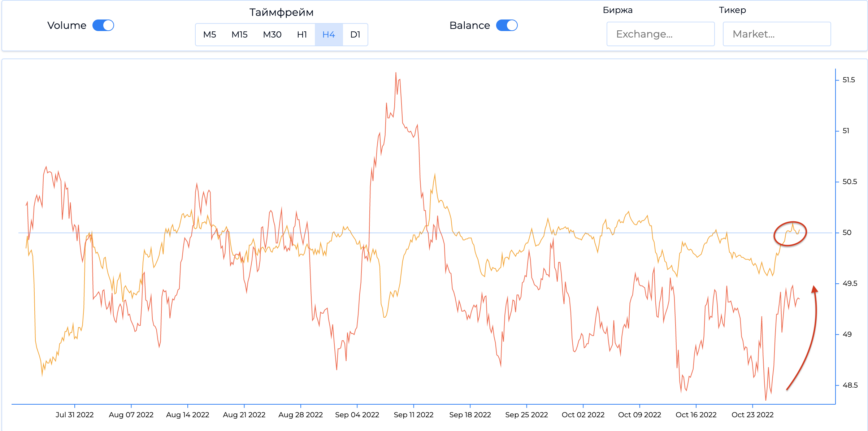Choose the M30 timeframe
Image resolution: width=868 pixels, height=431 pixels.
tap(272, 35)
